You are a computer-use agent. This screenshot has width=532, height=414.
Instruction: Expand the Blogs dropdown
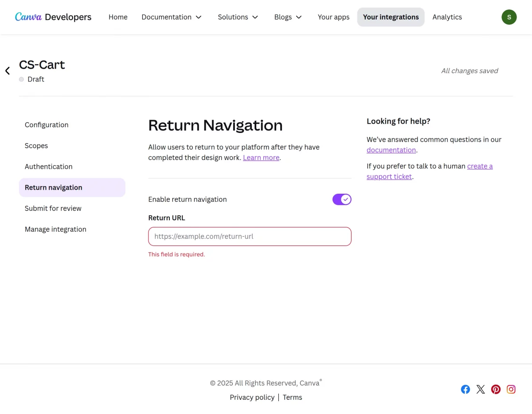click(288, 17)
